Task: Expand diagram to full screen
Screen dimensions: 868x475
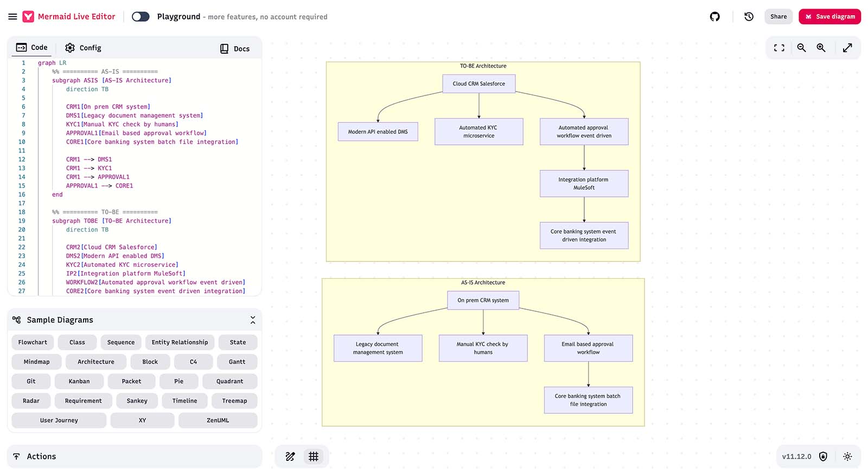Action: click(847, 48)
